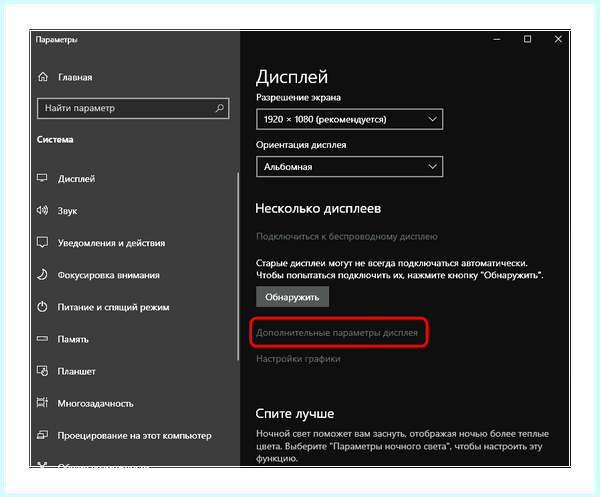Screen dimensions: 600x497
Task: Click the Спите лучше heading
Action: (295, 414)
